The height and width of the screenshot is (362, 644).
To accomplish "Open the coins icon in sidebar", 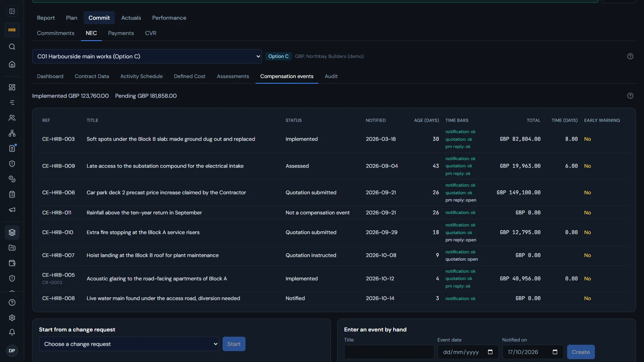I will click(x=12, y=179).
